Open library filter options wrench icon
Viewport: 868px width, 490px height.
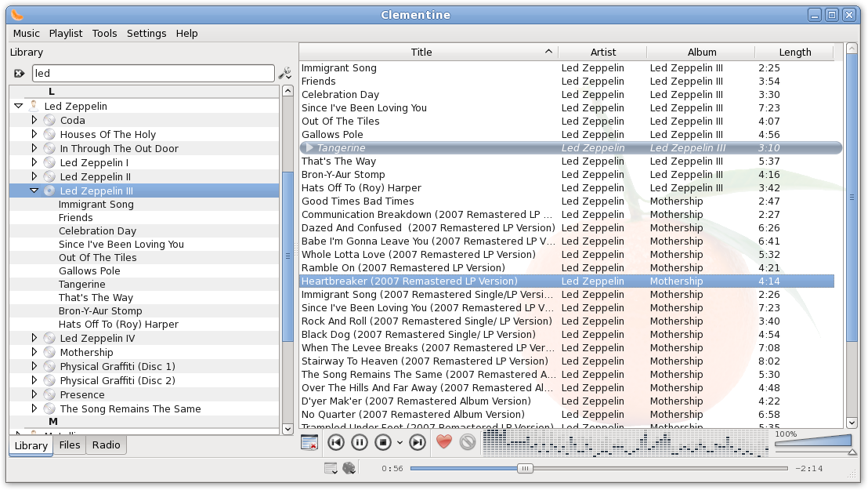(285, 73)
